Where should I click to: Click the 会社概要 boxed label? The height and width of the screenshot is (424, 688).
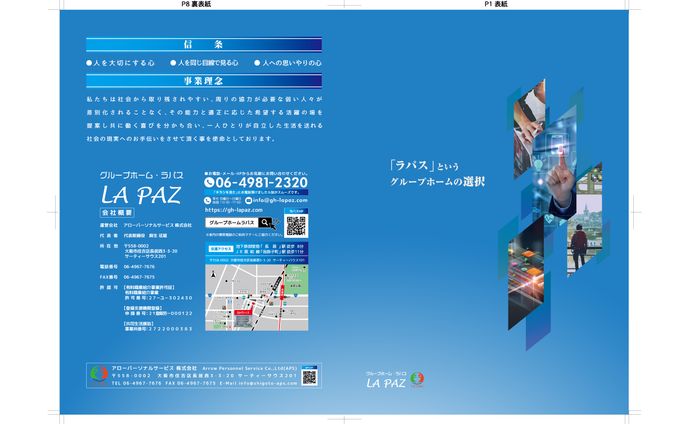point(117,212)
